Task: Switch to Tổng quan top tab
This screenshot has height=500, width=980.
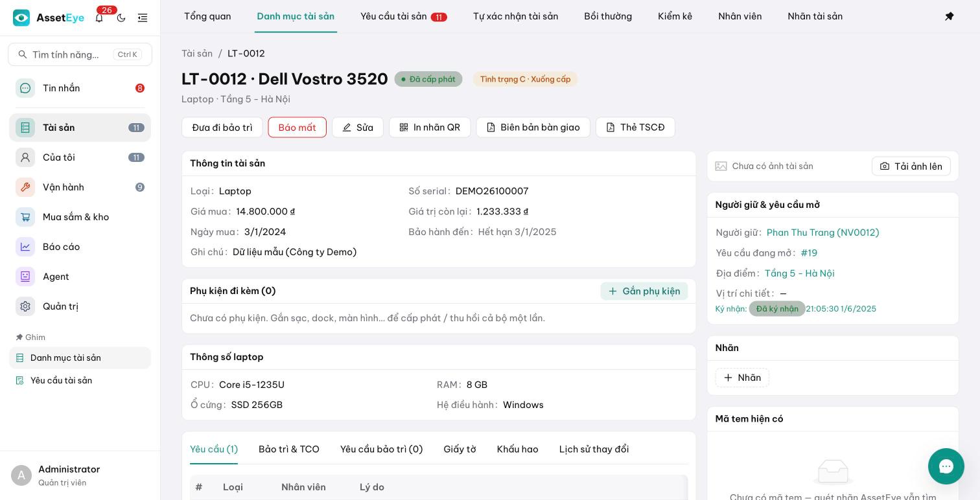Action: point(207,16)
